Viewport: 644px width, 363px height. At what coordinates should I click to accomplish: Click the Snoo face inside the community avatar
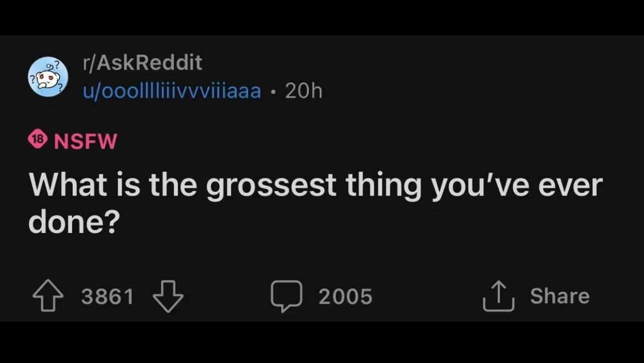coord(48,79)
